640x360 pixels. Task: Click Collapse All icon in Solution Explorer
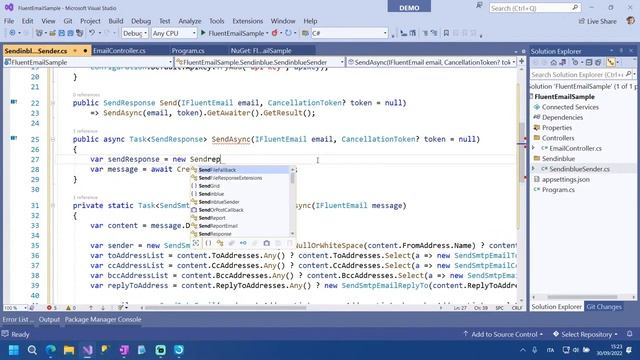tap(589, 62)
